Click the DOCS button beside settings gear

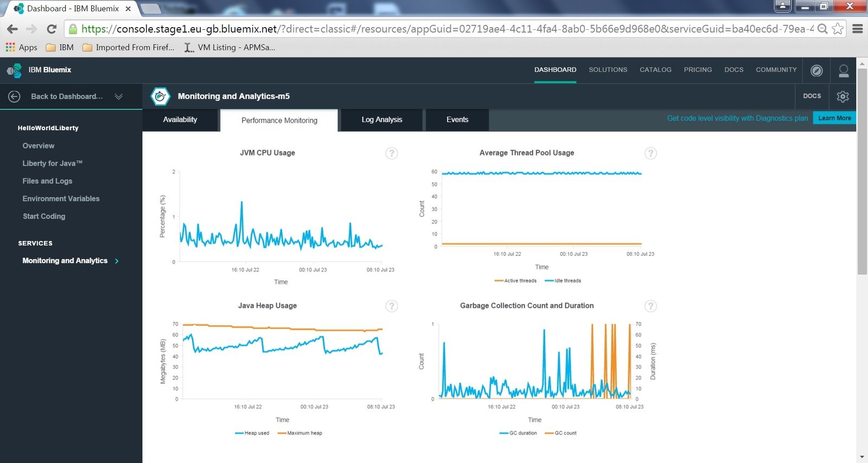pos(812,96)
